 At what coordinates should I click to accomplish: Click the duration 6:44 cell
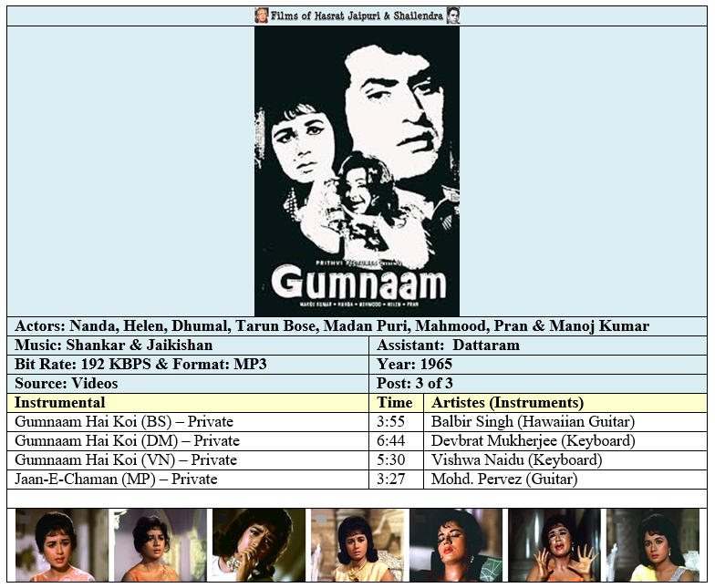(x=396, y=441)
